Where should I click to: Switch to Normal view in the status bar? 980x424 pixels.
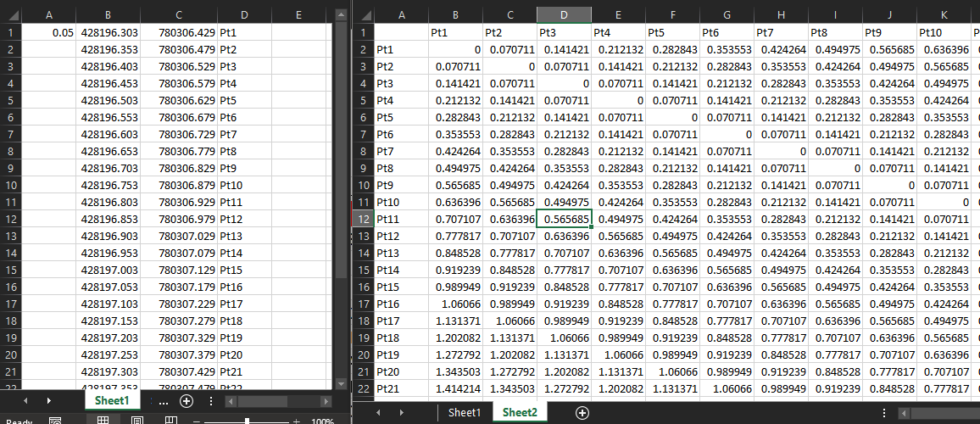103,421
